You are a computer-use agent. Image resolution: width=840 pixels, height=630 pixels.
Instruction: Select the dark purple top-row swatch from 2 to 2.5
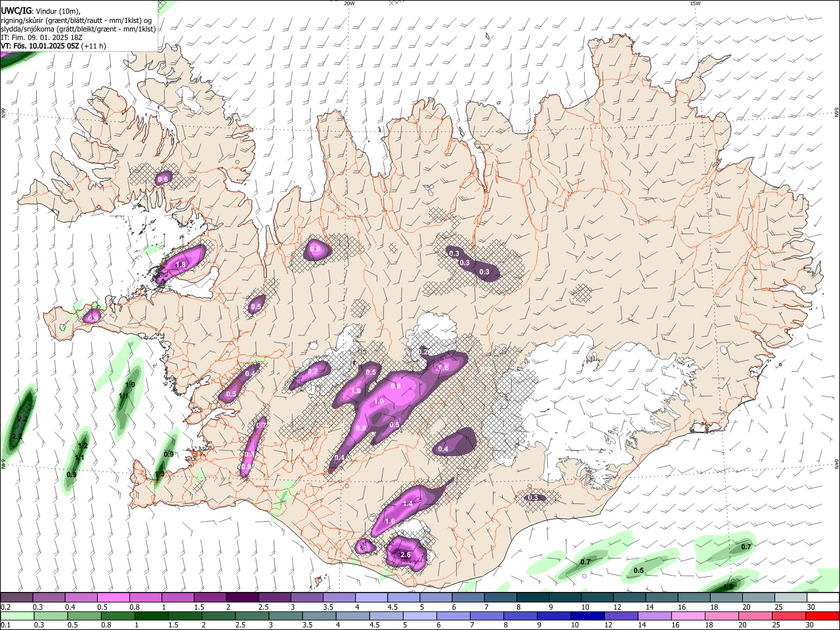pos(242,597)
